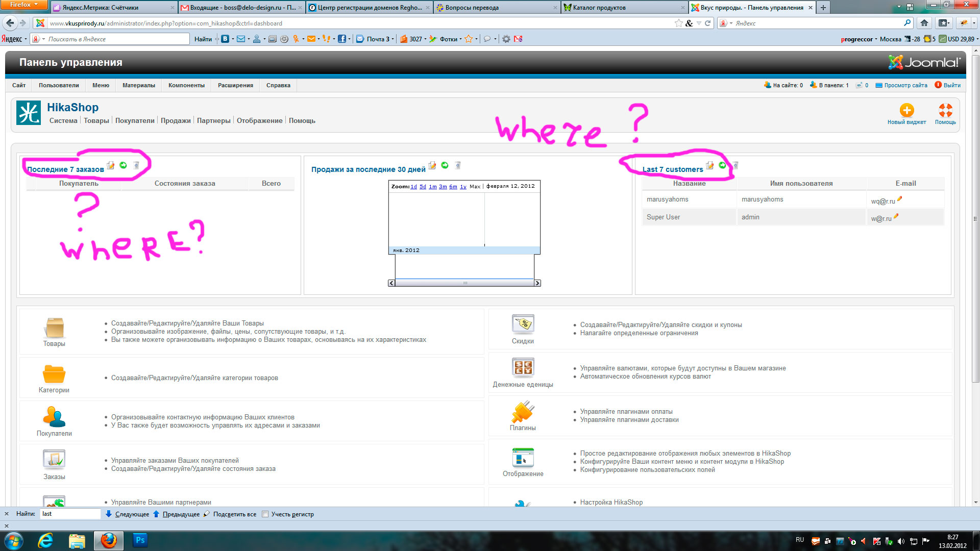Screen dimensions: 980x551
Task: Click the sales chart horizontal range slider
Action: [x=464, y=283]
